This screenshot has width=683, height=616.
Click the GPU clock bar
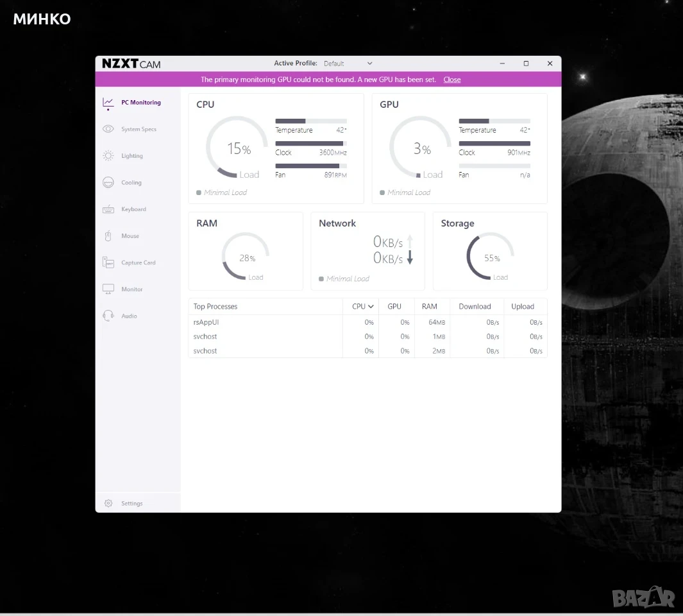494,144
